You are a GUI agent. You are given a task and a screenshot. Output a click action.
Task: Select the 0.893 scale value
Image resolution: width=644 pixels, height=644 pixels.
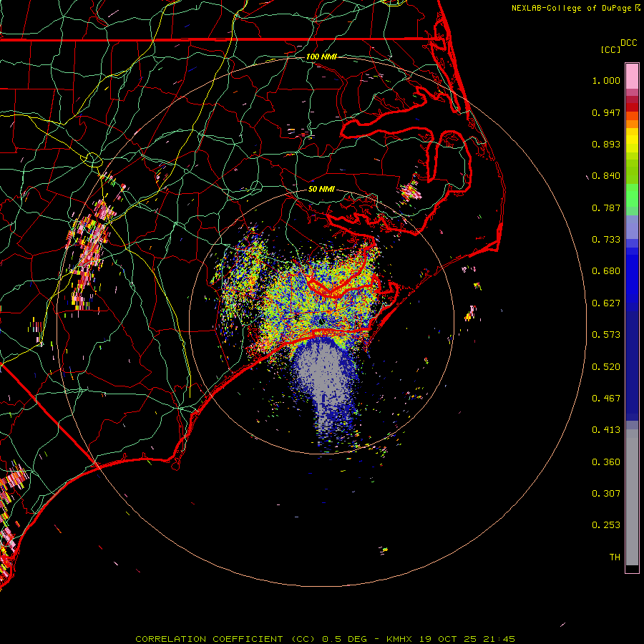point(606,144)
